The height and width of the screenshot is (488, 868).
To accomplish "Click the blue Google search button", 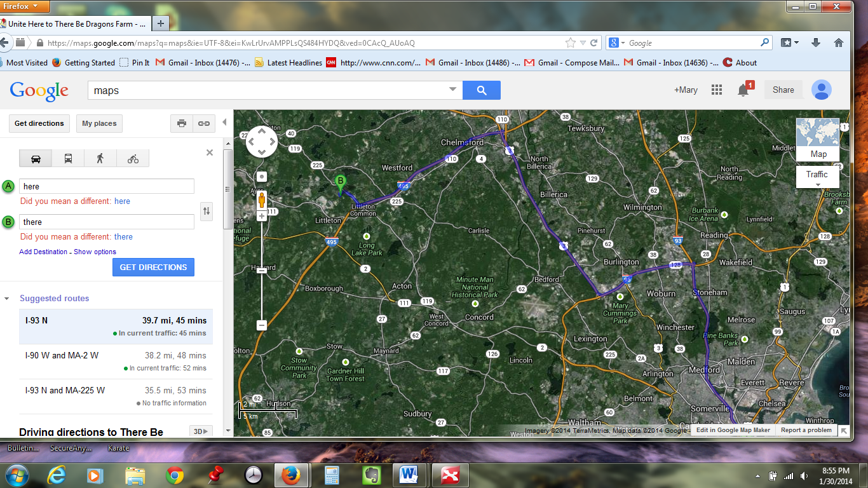I will [x=482, y=90].
